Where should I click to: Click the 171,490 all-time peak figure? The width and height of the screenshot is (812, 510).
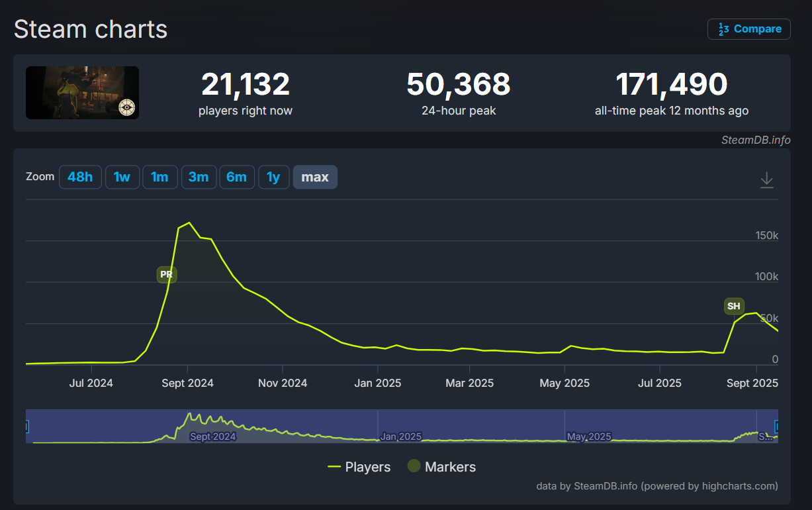point(672,85)
